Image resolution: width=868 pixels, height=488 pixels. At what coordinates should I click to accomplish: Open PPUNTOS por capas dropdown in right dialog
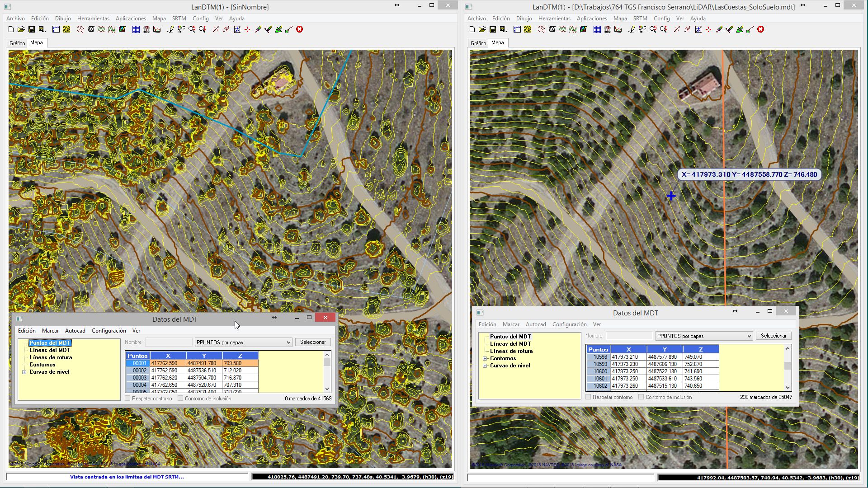click(704, 336)
